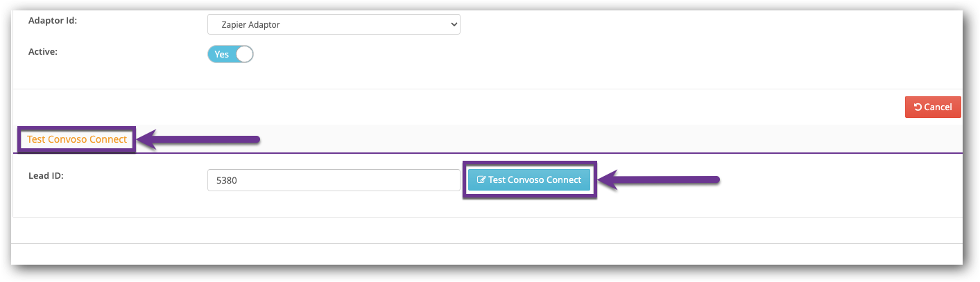Viewport: 980px width, 282px height.
Task: Toggle the Active switch off
Action: [230, 54]
